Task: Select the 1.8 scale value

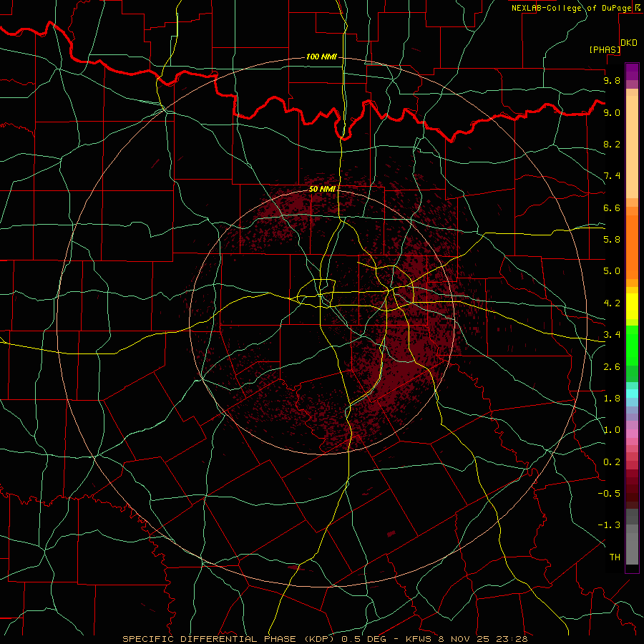Action: (612, 399)
